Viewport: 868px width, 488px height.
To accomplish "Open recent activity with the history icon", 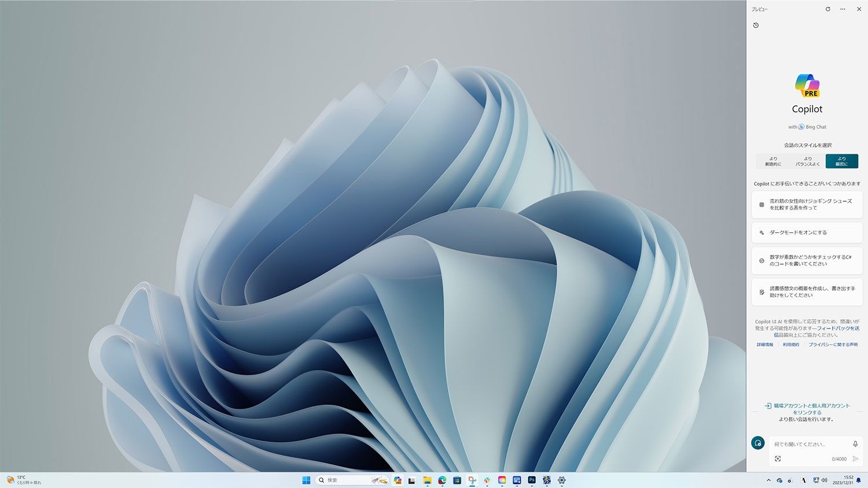I will (756, 25).
